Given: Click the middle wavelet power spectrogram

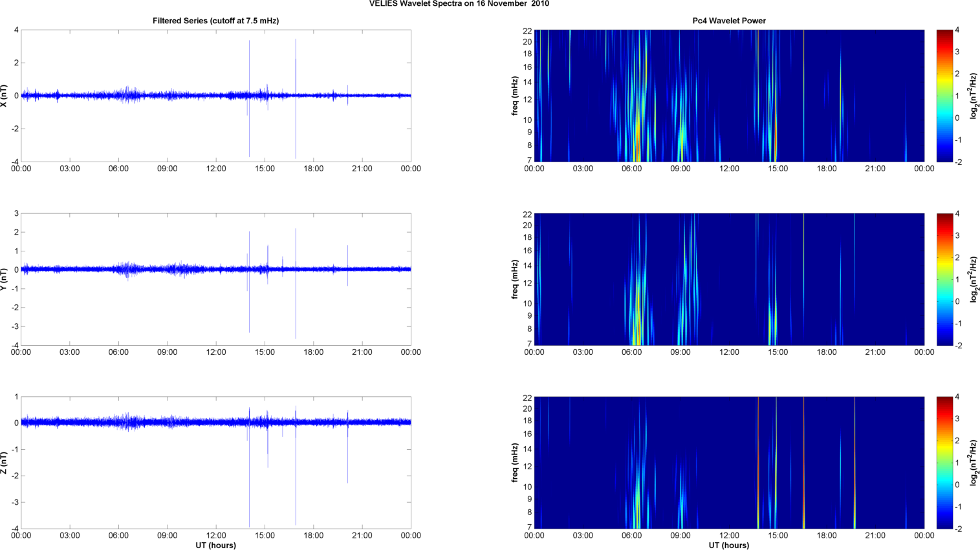Looking at the screenshot, I should (728, 279).
